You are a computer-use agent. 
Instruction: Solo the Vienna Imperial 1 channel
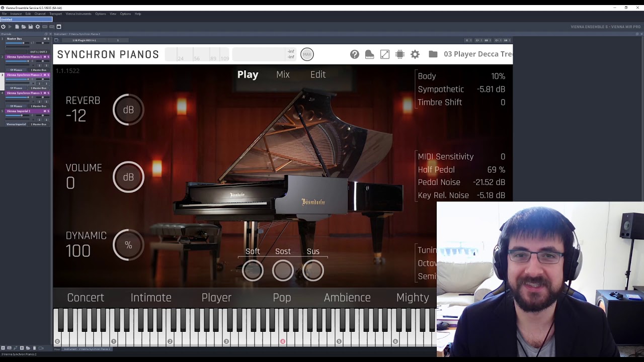48,111
